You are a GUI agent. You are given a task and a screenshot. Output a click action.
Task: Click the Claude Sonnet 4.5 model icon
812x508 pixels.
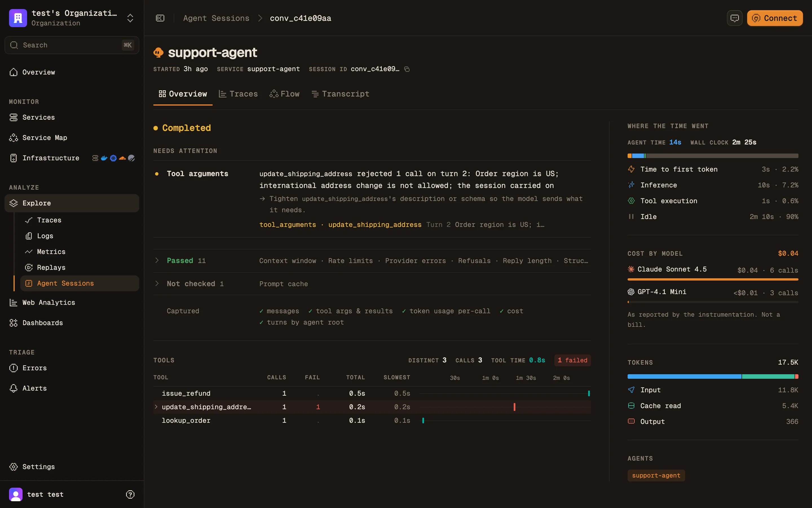pyautogui.click(x=631, y=269)
